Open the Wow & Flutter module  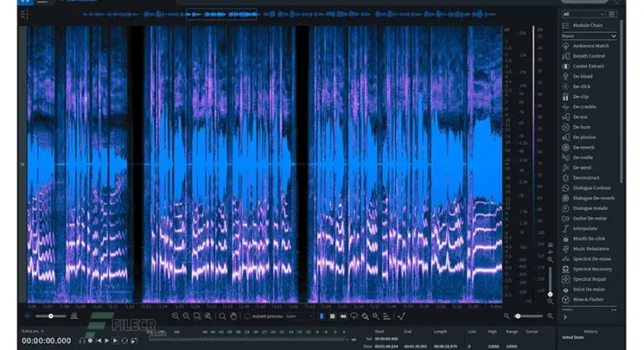pos(591,299)
